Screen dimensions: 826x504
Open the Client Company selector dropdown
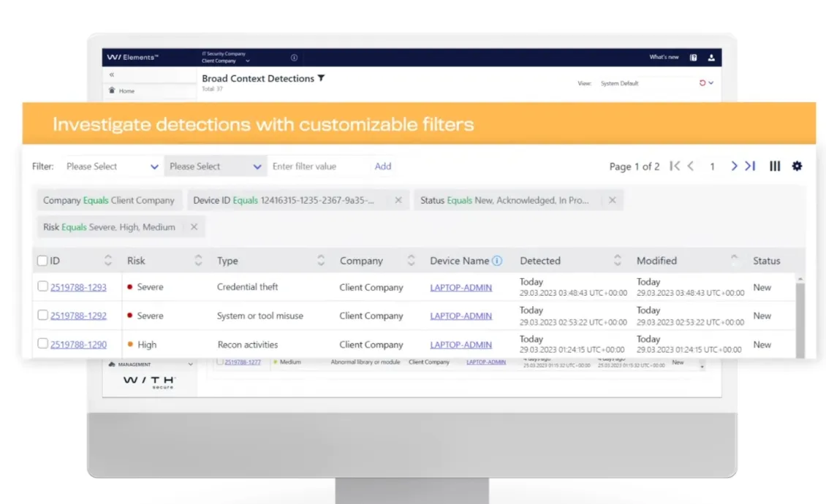click(x=225, y=61)
